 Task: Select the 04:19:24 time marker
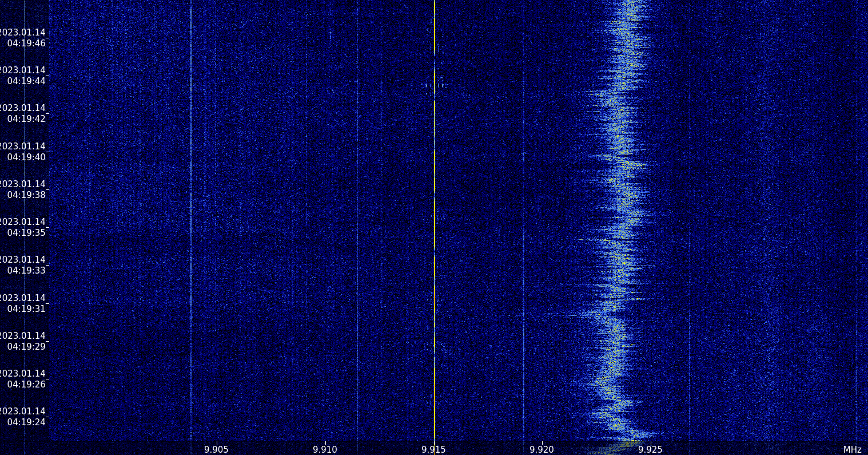[x=26, y=422]
